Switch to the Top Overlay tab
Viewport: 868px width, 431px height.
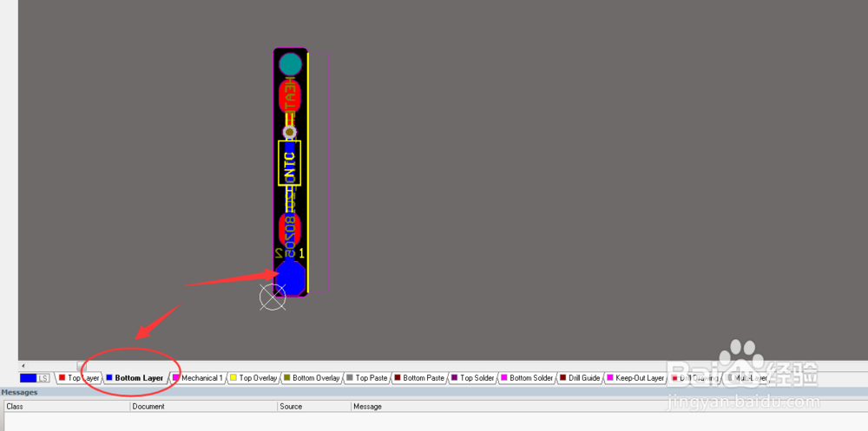253,378
